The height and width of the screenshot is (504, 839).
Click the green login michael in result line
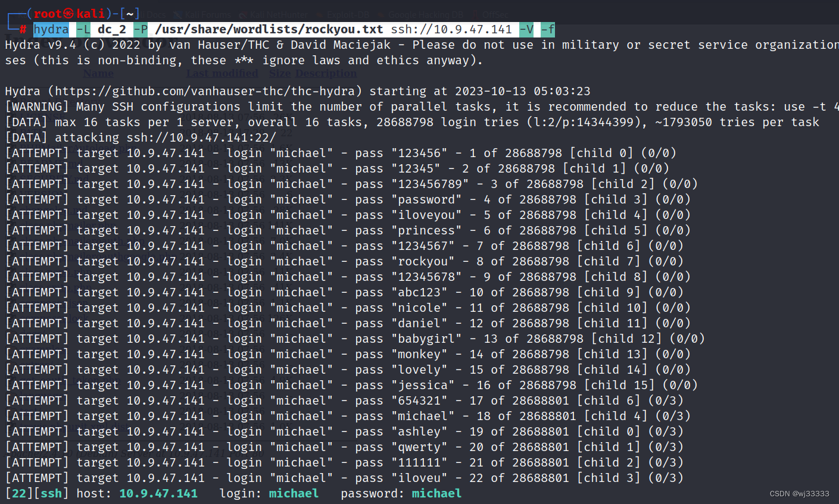(294, 493)
